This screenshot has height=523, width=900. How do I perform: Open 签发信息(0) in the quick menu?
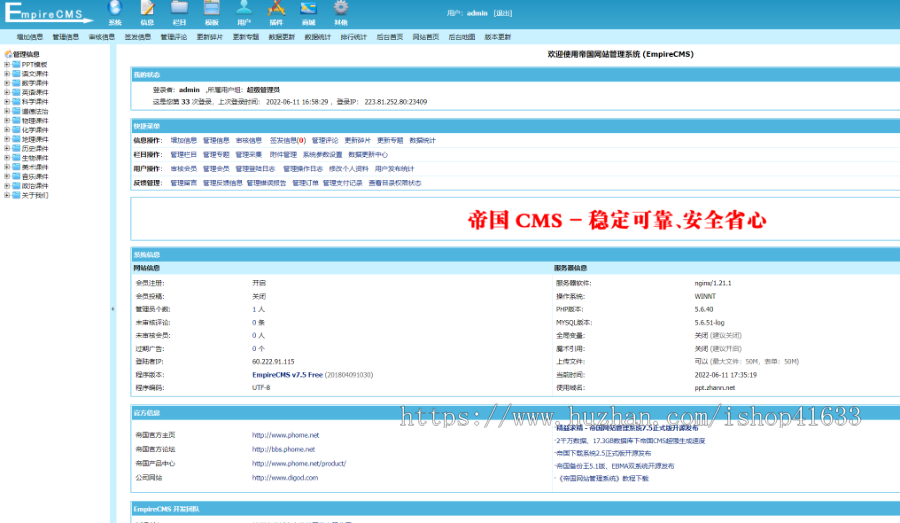click(x=288, y=140)
